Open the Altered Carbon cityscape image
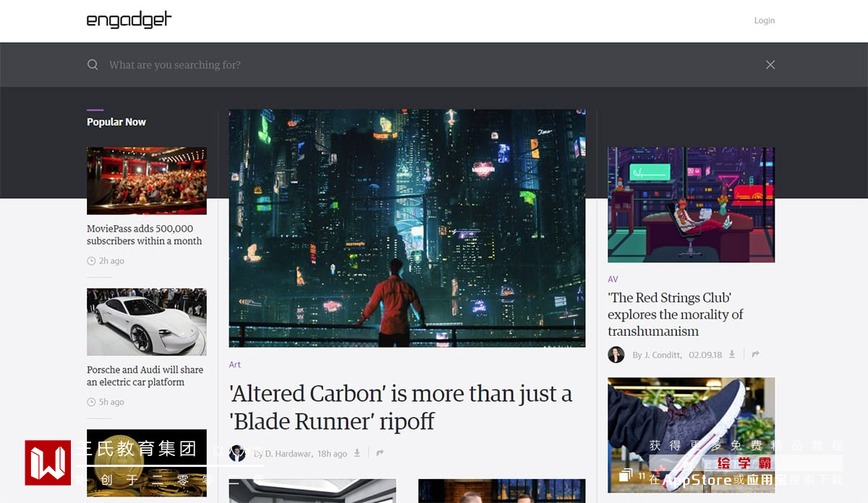This screenshot has width=868, height=503. coord(407,228)
